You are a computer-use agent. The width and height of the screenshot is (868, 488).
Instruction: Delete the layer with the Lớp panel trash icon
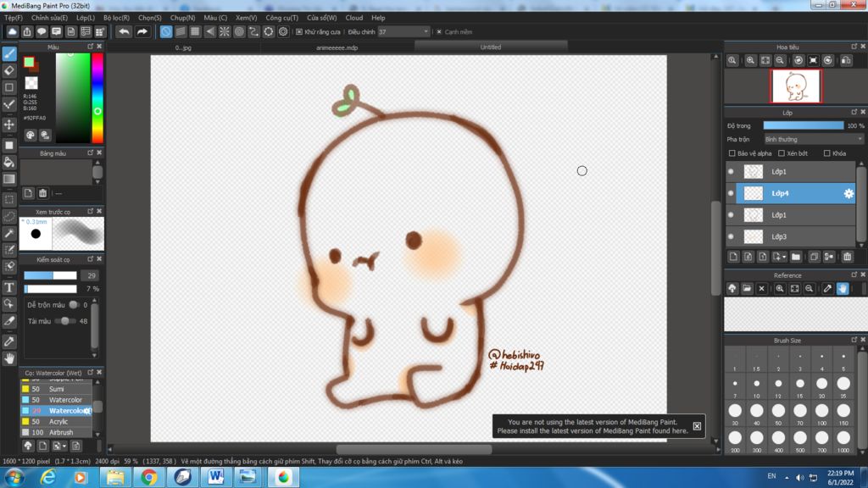point(848,257)
